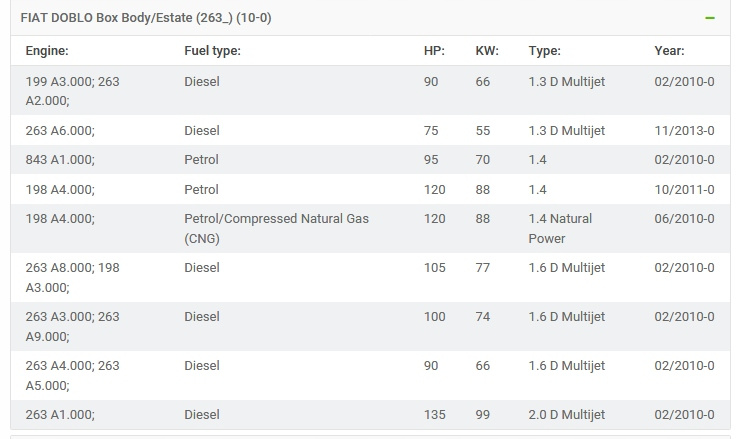Click the 2.0 D Multijet type cell
The height and width of the screenshot is (439, 740).
[566, 414]
